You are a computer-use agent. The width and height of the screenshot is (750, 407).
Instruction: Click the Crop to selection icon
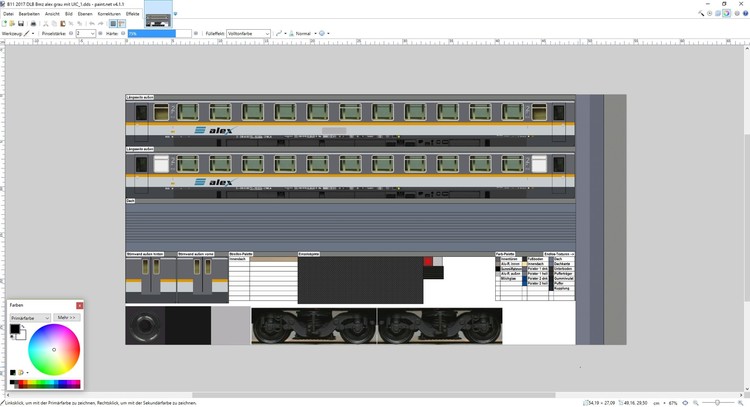(x=71, y=23)
